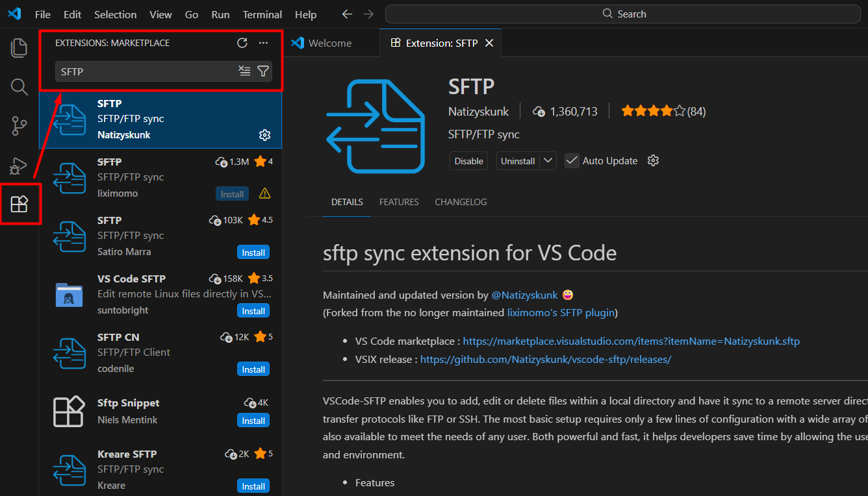The height and width of the screenshot is (496, 868).
Task: Close the Extension: SFTP tab
Action: tap(489, 43)
